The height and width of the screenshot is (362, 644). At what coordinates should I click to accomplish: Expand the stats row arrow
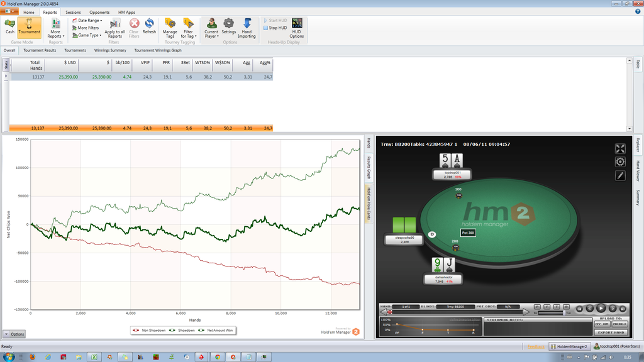point(6,76)
